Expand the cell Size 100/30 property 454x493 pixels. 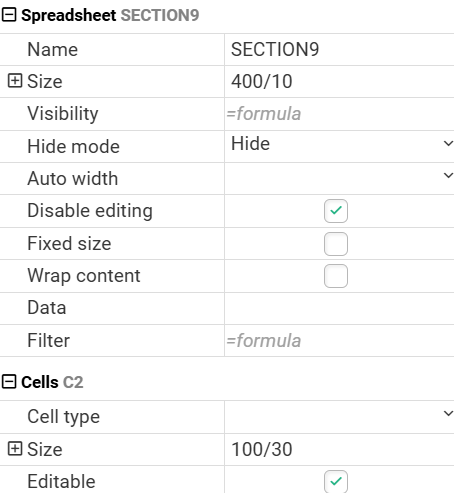[15, 449]
